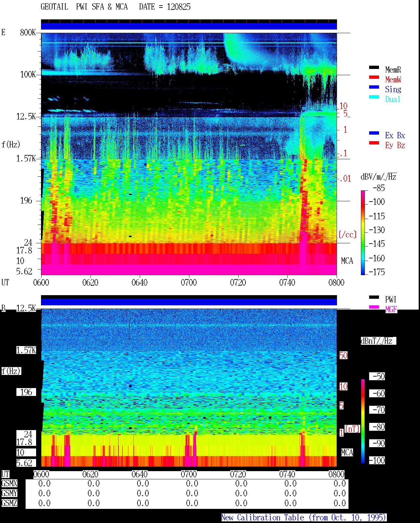Click the blue Ex Bx legend swatch
The height and width of the screenshot is (523, 420).
tap(374, 133)
